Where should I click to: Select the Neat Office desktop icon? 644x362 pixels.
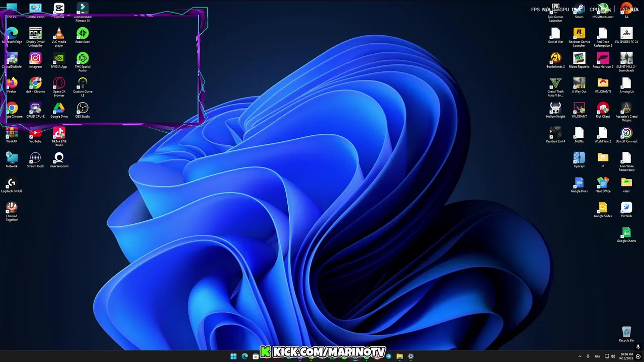coord(603,185)
